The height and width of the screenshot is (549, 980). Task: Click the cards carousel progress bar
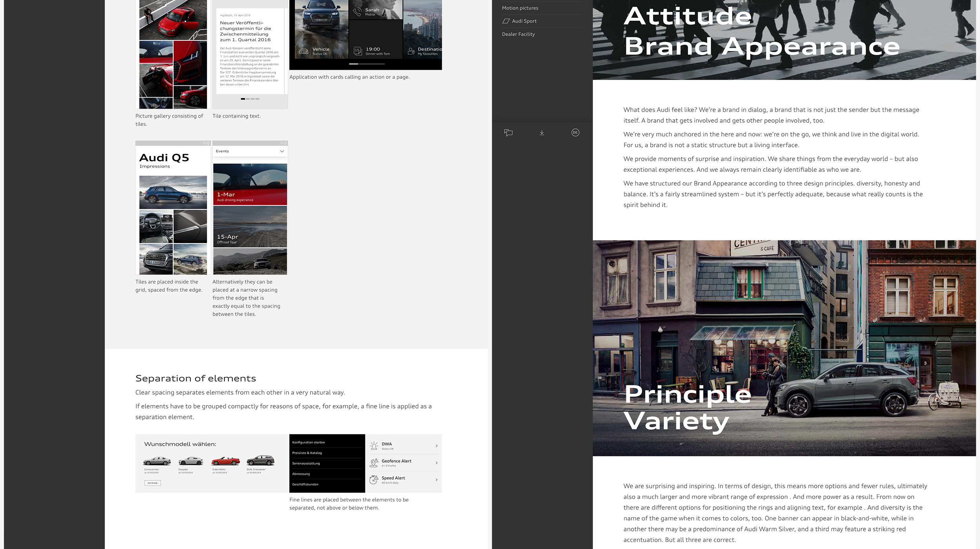pyautogui.click(x=367, y=64)
